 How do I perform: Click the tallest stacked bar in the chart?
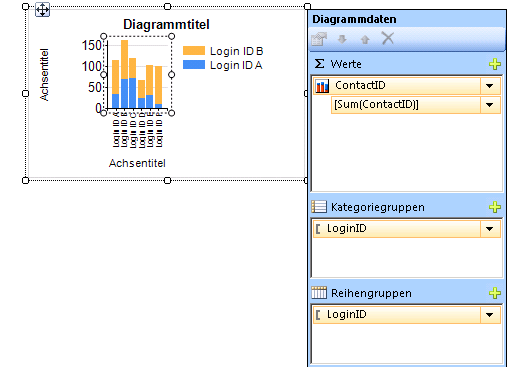click(124, 74)
